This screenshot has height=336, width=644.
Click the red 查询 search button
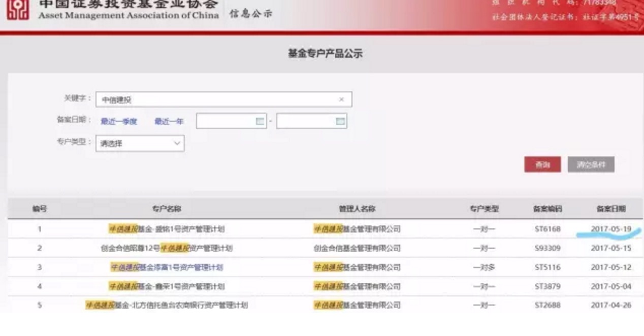[x=542, y=164]
